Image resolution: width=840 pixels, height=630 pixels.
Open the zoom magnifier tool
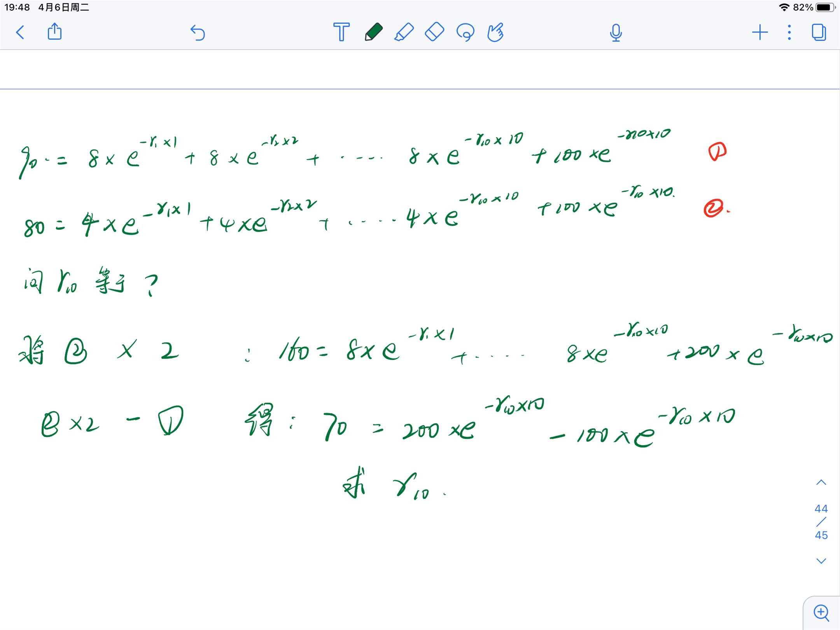(821, 613)
